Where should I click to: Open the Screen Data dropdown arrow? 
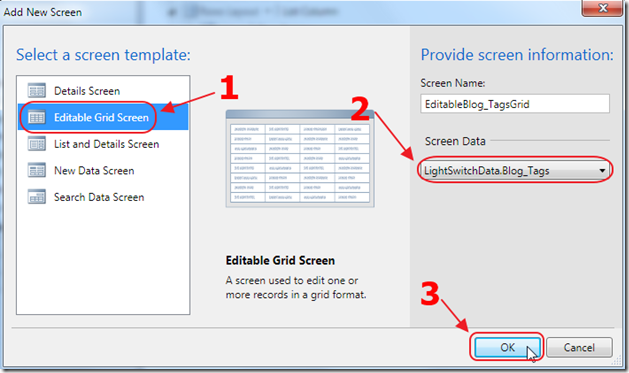pos(602,170)
